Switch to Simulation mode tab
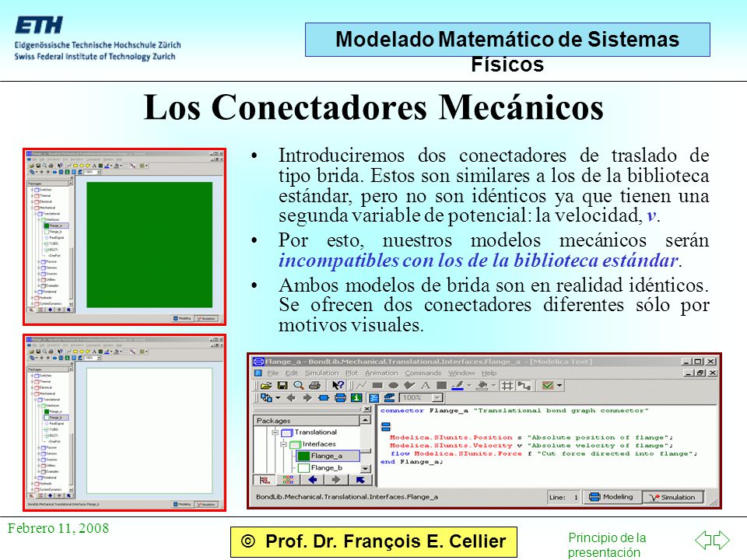The width and height of the screenshot is (747, 560). tap(672, 497)
